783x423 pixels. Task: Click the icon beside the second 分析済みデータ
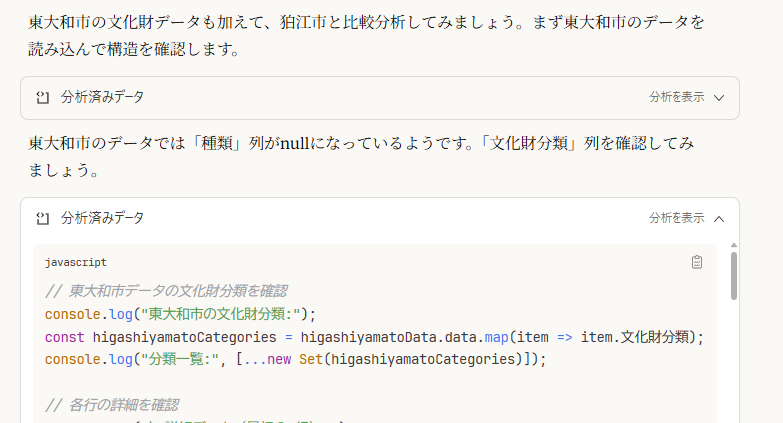42,218
